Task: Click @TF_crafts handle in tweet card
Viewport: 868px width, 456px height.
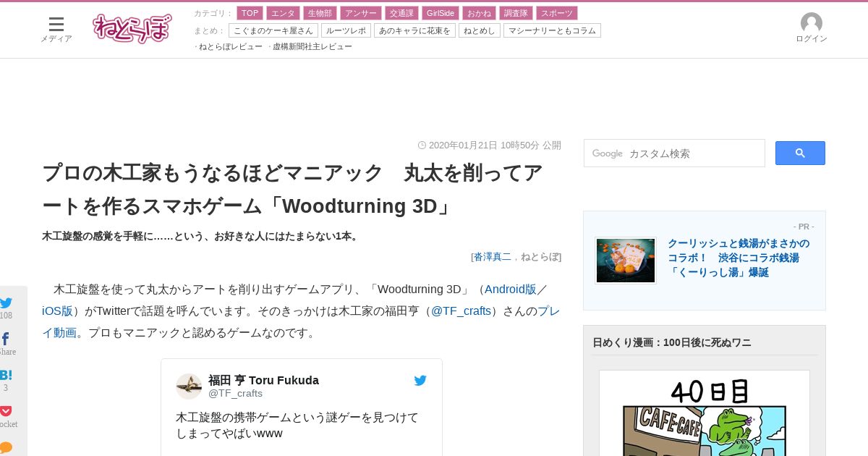Action: click(x=235, y=394)
